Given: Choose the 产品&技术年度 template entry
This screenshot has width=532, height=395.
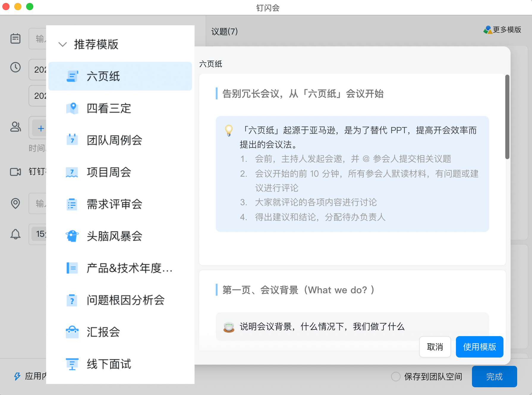Looking at the screenshot, I should pos(120,268).
